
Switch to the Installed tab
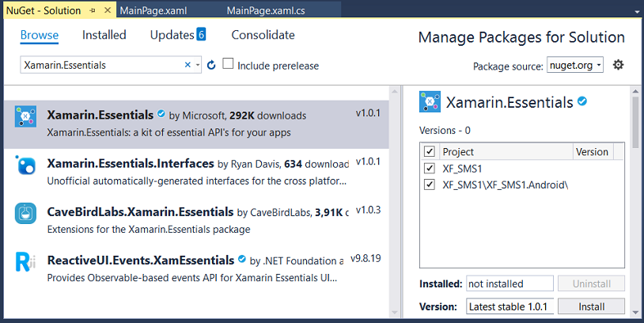[104, 35]
